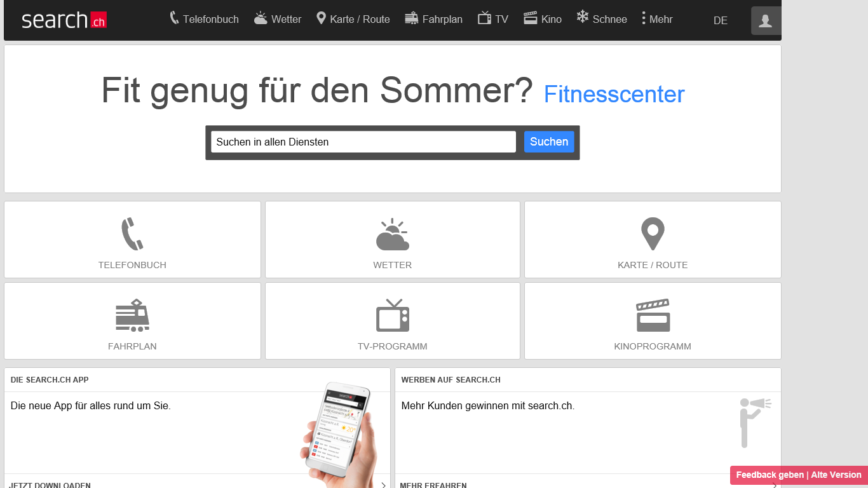Open the DE language selector

(x=720, y=20)
